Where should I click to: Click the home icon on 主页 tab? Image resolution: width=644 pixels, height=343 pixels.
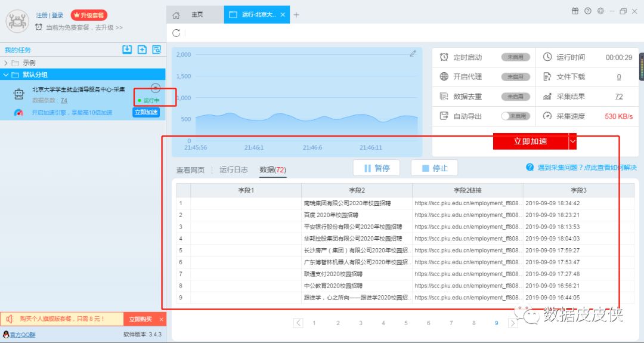pyautogui.click(x=176, y=15)
